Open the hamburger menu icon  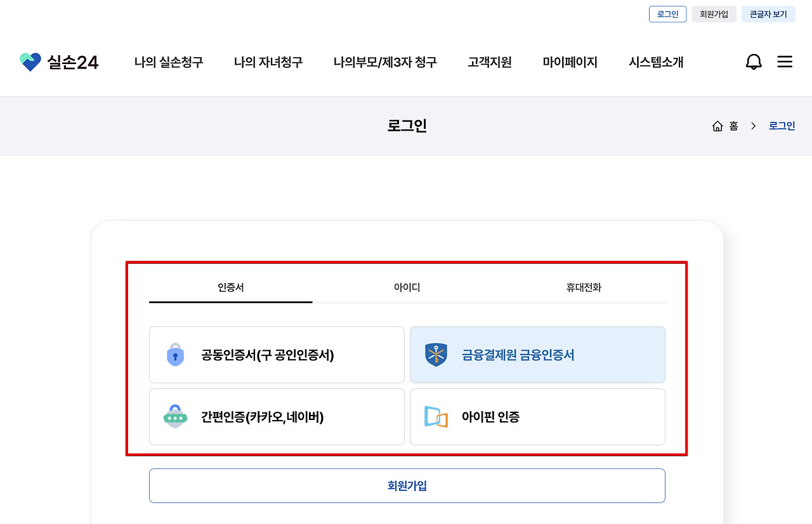click(785, 62)
